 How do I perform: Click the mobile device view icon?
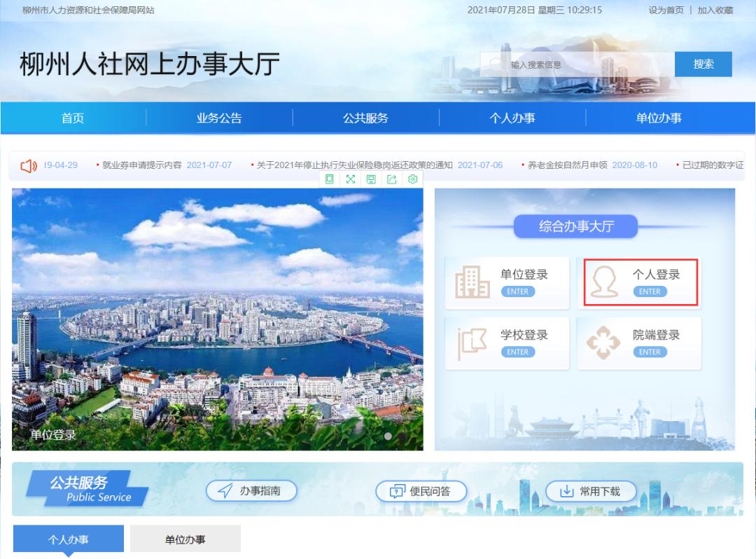(330, 179)
